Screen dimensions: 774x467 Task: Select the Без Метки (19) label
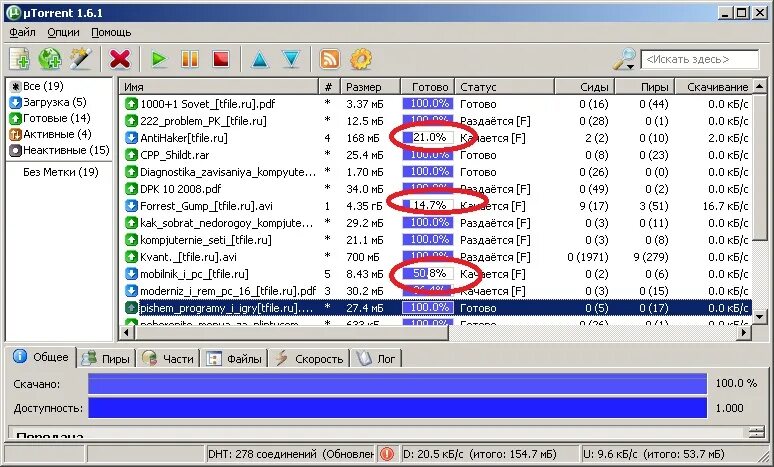pyautogui.click(x=61, y=172)
